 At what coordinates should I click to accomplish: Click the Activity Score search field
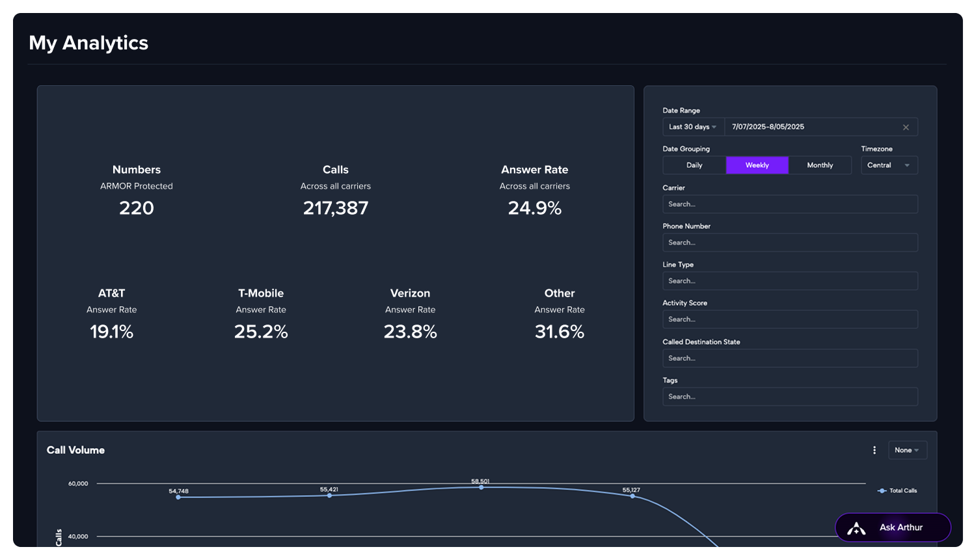pyautogui.click(x=790, y=319)
